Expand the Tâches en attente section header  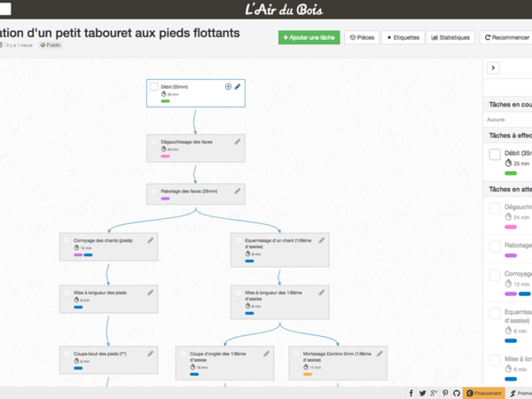510,189
